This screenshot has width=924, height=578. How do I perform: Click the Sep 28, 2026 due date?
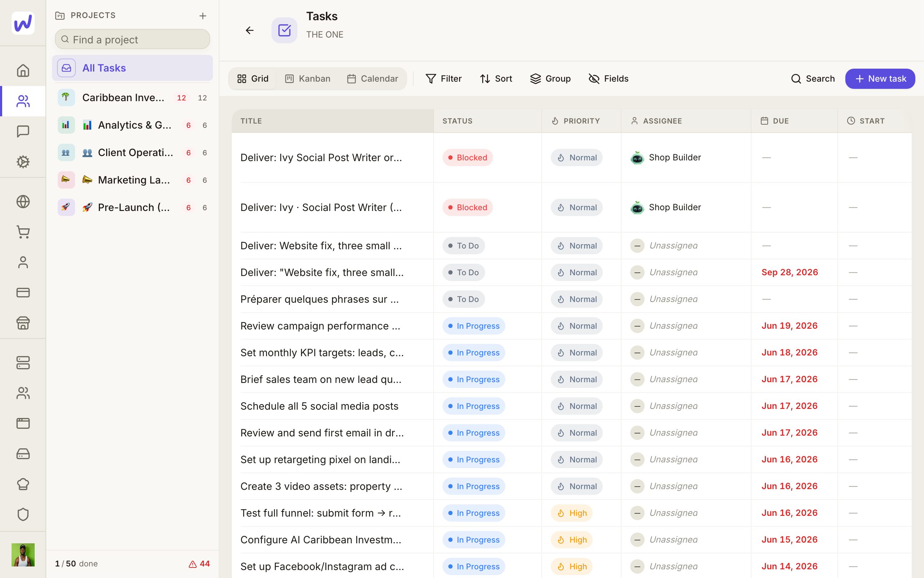[790, 272]
